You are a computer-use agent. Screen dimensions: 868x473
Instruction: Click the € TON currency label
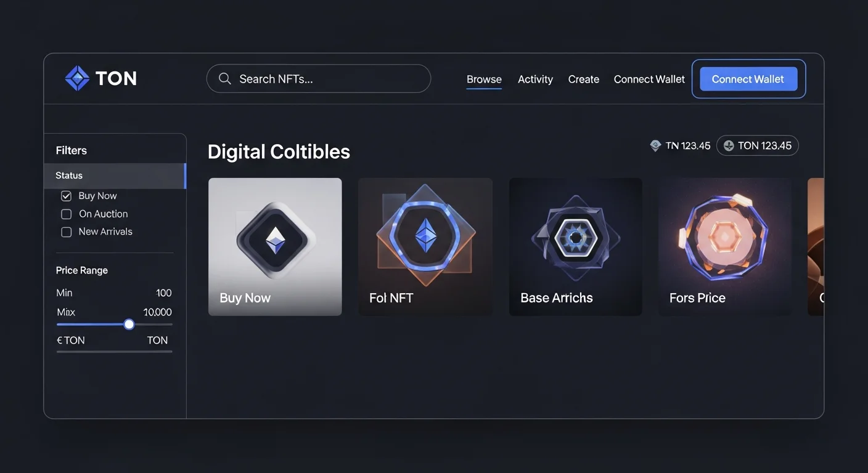(x=71, y=340)
